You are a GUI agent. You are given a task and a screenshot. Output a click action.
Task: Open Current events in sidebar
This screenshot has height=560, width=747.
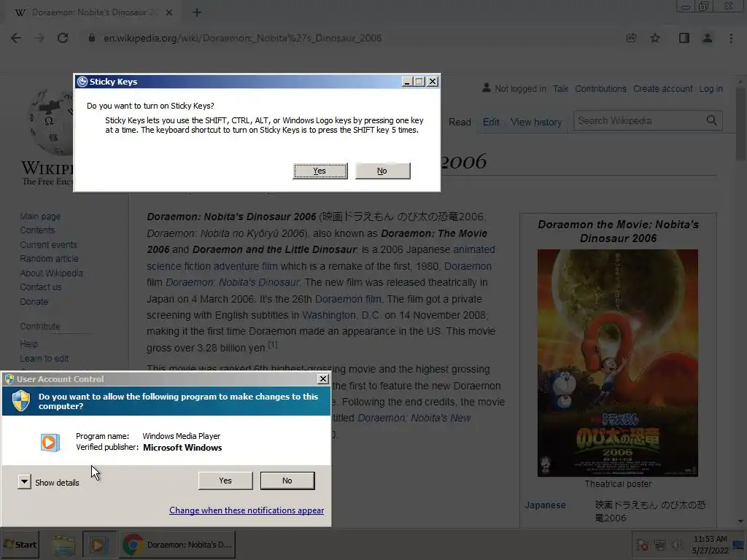pos(48,244)
